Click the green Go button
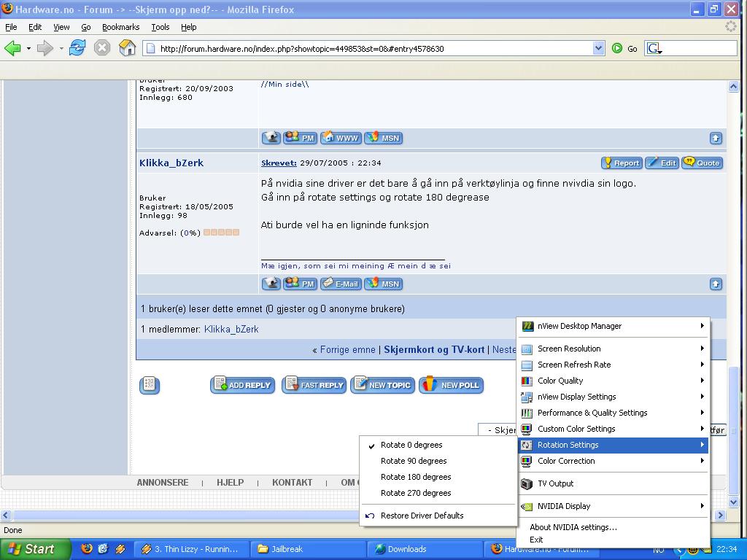The height and width of the screenshot is (560, 747). (624, 49)
